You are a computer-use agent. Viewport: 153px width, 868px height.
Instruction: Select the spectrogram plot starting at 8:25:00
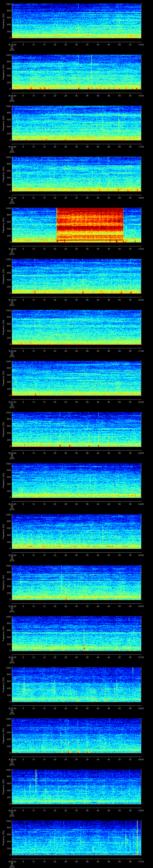click(x=76, y=582)
